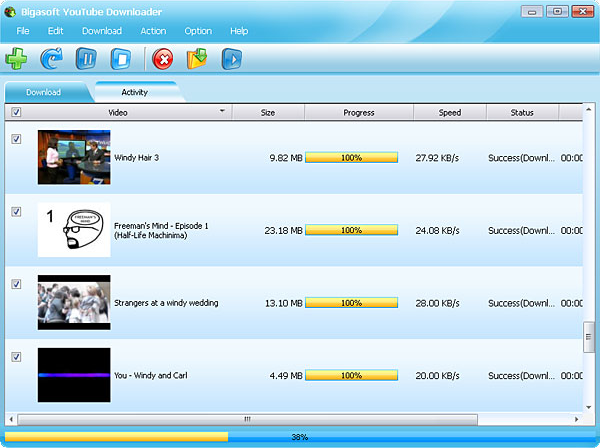This screenshot has width=600, height=448.
Task: Select Strangers at a windy wedding thumbnail
Action: pyautogui.click(x=74, y=302)
